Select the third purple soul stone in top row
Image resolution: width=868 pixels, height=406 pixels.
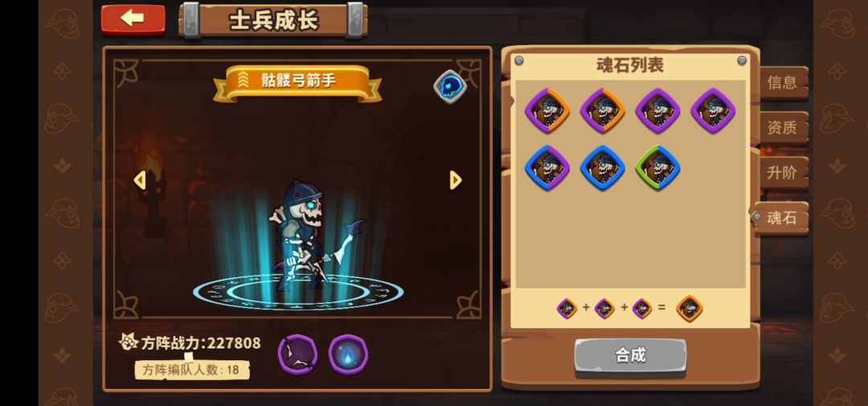tap(657, 110)
